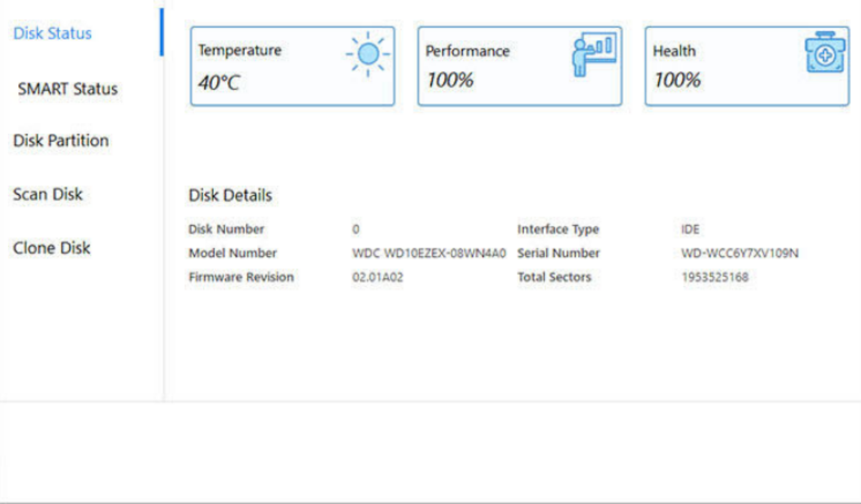Click the Disk Number 0 entry
Screen dimensions: 861x504
click(355, 229)
